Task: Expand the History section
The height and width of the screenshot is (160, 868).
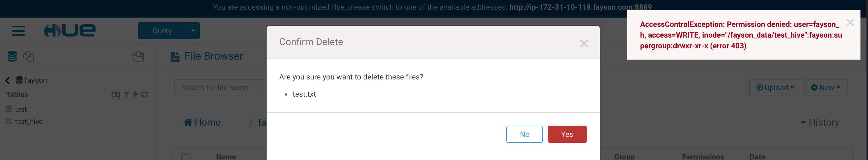Action: point(820,122)
